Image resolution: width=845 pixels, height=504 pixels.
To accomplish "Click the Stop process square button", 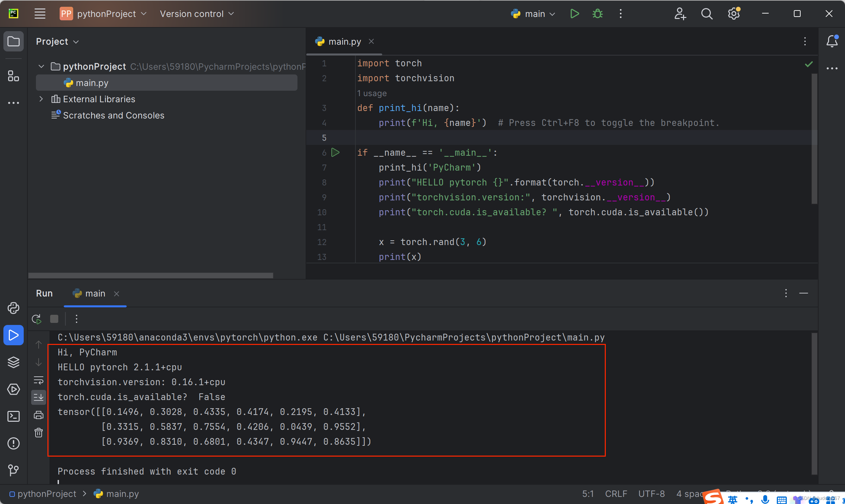I will 54,319.
